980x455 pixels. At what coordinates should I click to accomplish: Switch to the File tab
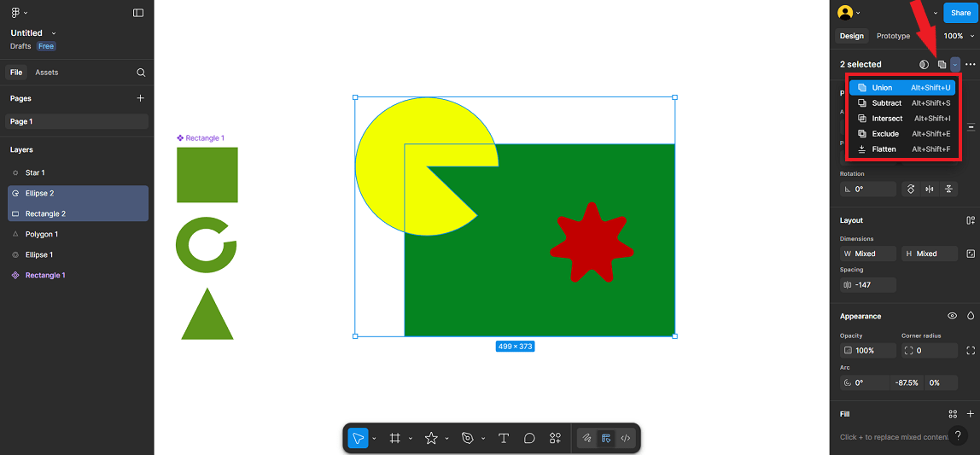pos(16,73)
